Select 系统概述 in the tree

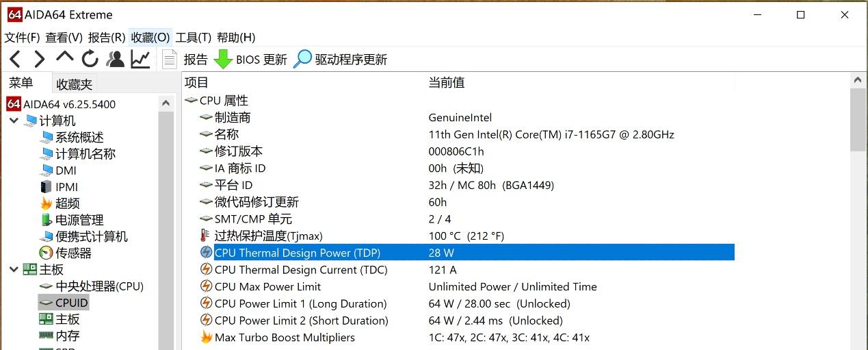coord(72,137)
